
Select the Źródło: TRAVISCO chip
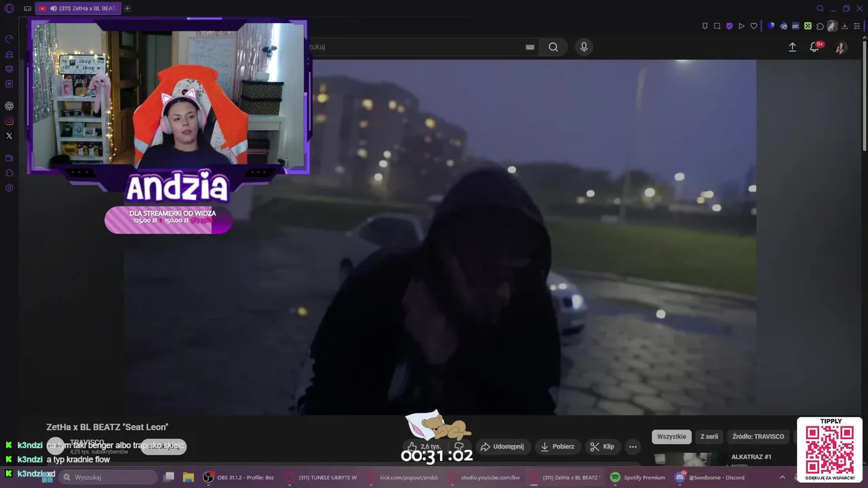tap(757, 436)
